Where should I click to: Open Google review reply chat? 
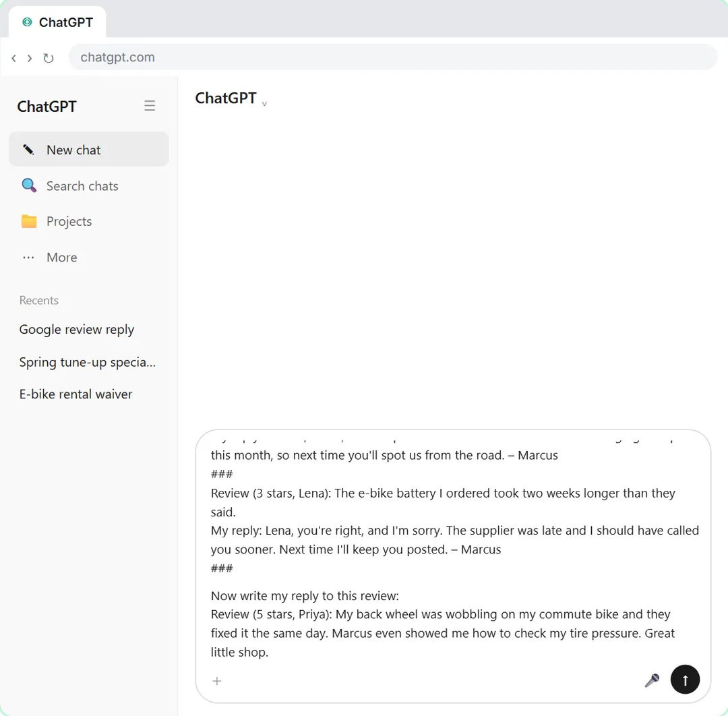tap(77, 329)
